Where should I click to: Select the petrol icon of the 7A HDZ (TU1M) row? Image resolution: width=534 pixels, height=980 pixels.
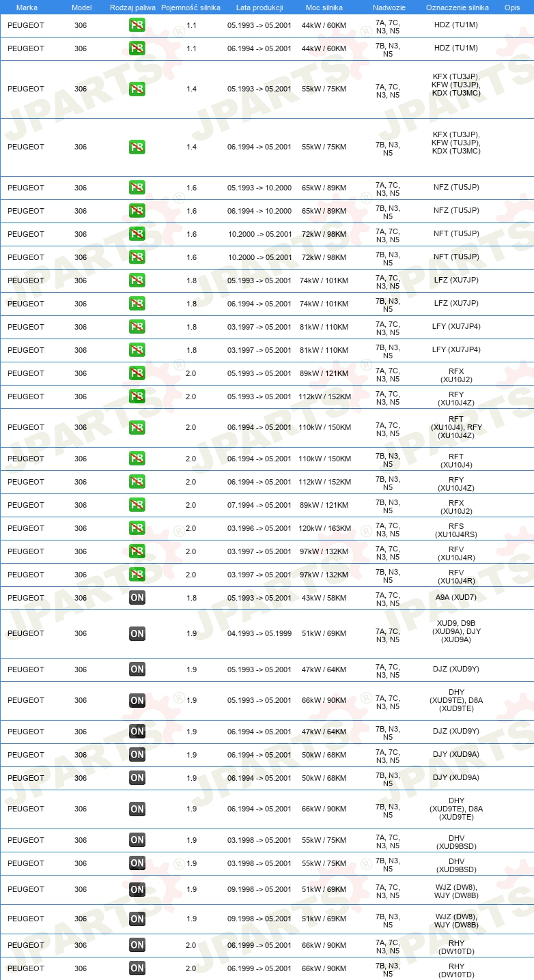(x=137, y=26)
